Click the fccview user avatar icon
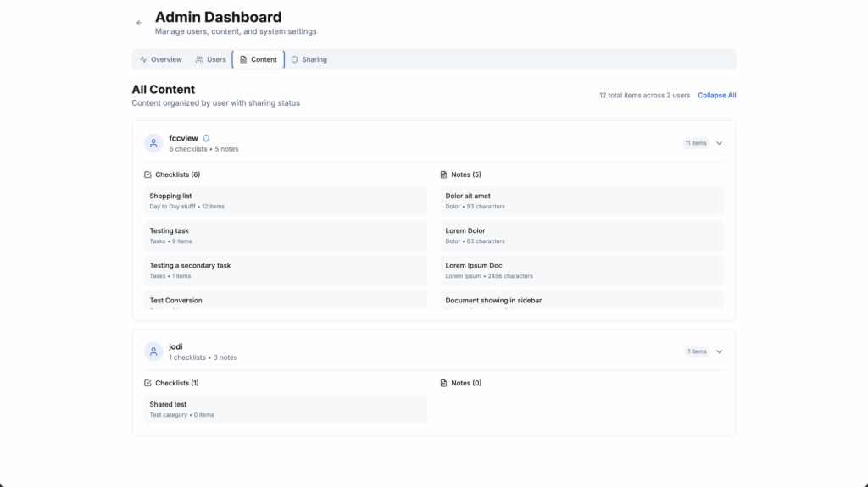The height and width of the screenshot is (487, 868). coord(153,143)
